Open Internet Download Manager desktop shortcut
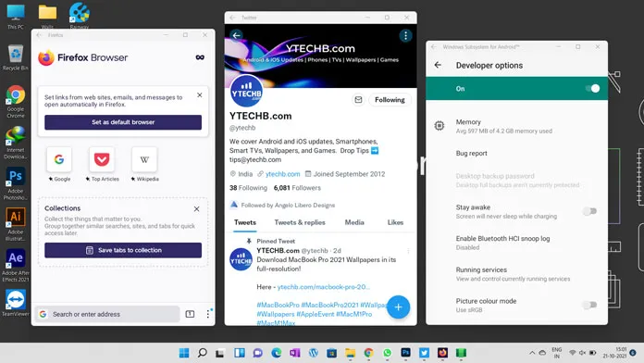The image size is (644, 363). coord(16,143)
